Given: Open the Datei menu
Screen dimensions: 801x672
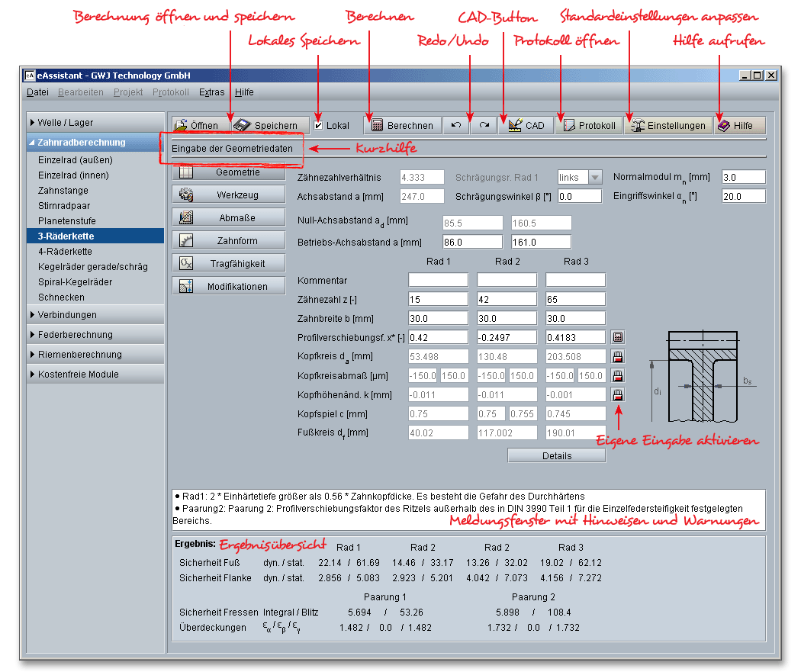Looking at the screenshot, I should tap(37, 92).
